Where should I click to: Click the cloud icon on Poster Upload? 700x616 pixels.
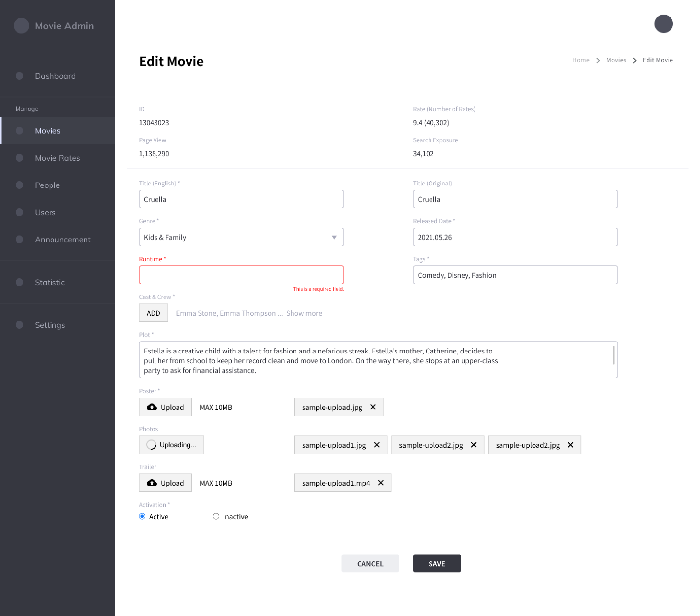[152, 407]
